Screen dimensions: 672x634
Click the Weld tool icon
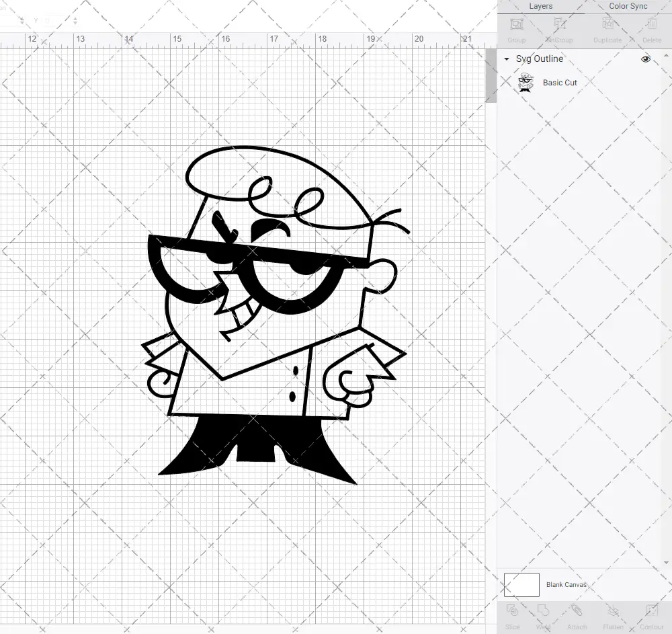click(x=544, y=610)
